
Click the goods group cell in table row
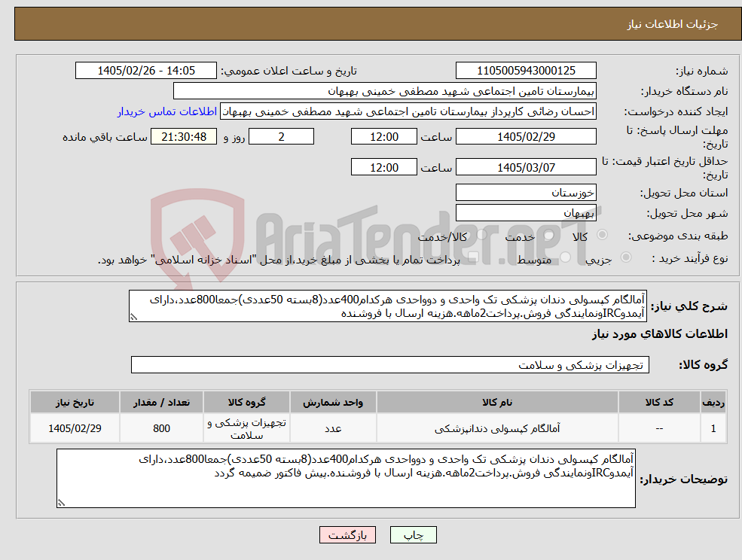point(246,428)
